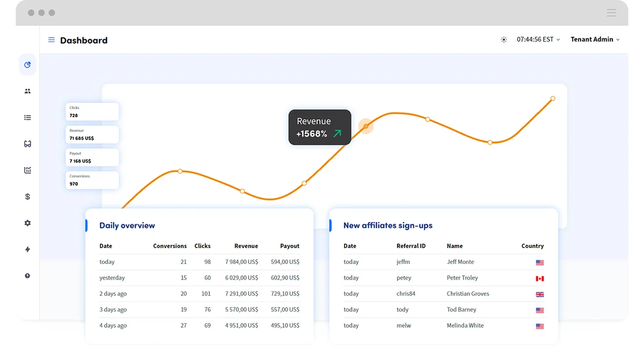Click the jeffm referral ID in sign-ups
This screenshot has width=644, height=352.
[403, 262]
